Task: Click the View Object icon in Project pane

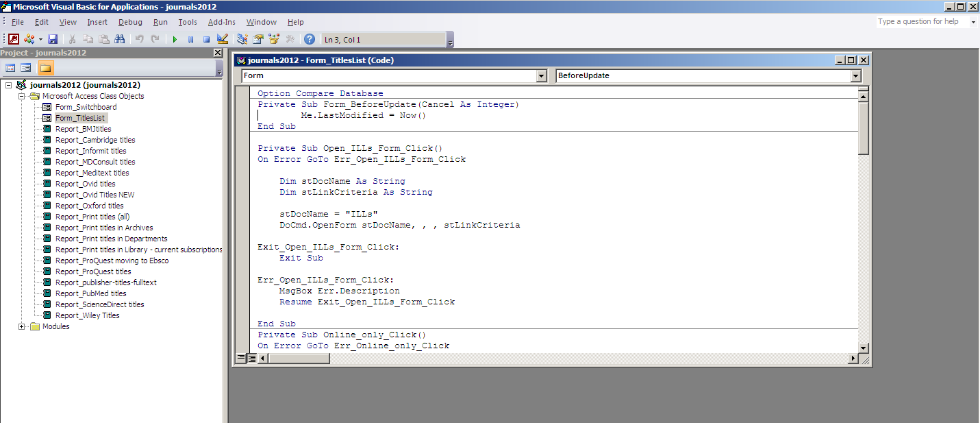Action: tap(26, 68)
